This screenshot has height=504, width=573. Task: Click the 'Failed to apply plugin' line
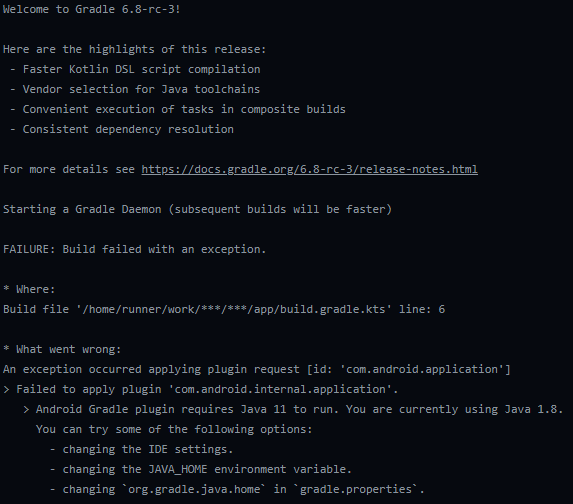[x=201, y=389]
